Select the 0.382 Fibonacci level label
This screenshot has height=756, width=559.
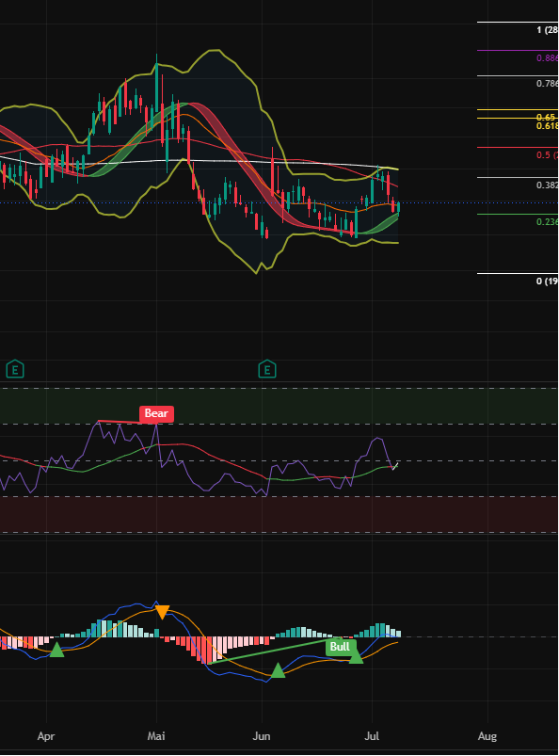tap(548, 185)
